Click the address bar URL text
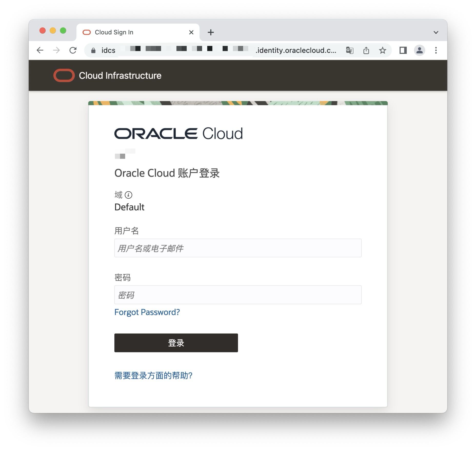 point(219,50)
